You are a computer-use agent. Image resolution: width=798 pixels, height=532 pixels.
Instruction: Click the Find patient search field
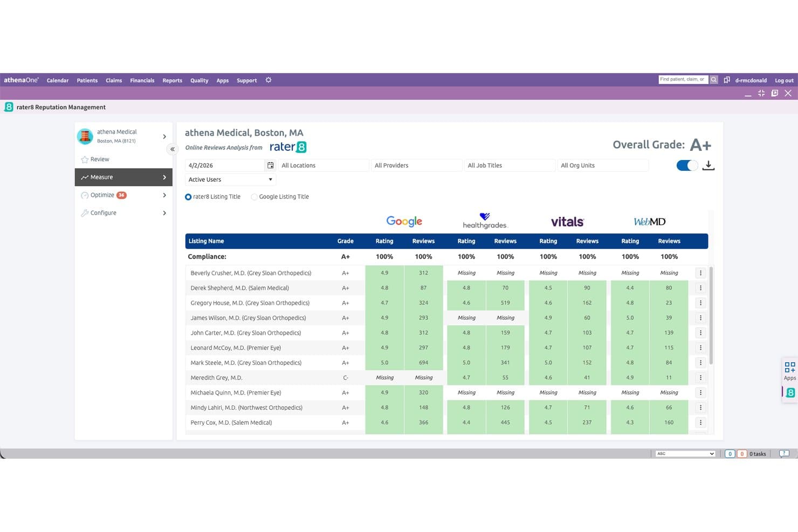pos(684,79)
